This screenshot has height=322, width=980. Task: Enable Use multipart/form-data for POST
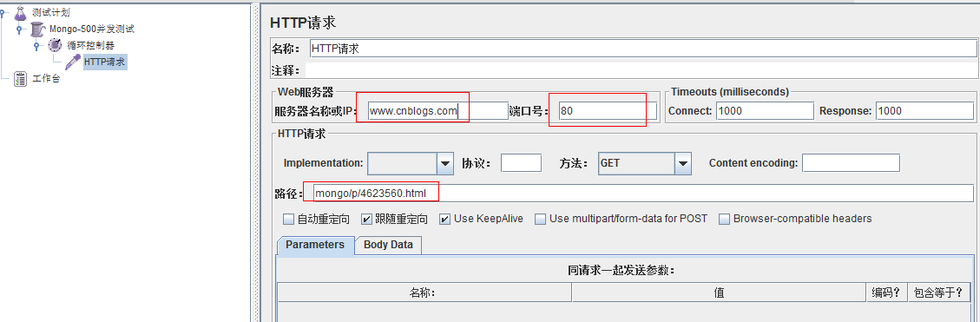pos(541,220)
